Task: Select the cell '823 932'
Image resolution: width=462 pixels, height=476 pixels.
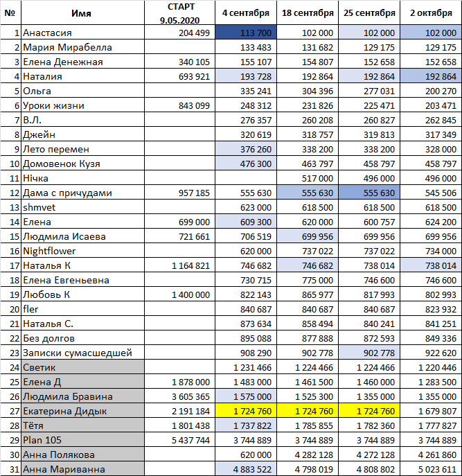Action: [x=431, y=309]
